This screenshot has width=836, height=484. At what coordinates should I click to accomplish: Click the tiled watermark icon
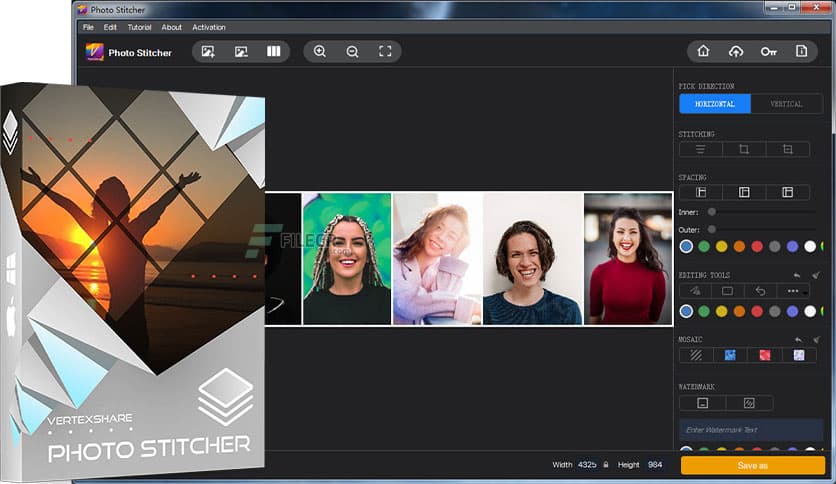(x=749, y=403)
